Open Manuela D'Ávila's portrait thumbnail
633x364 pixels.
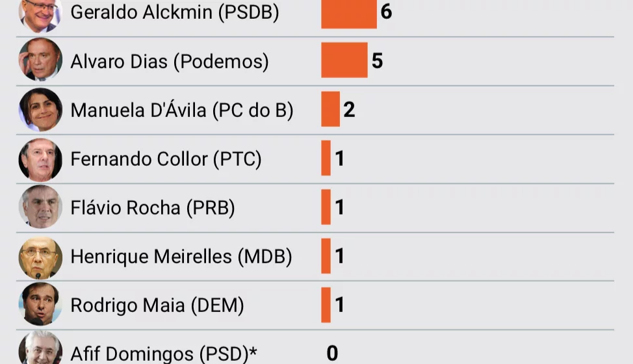(x=40, y=109)
